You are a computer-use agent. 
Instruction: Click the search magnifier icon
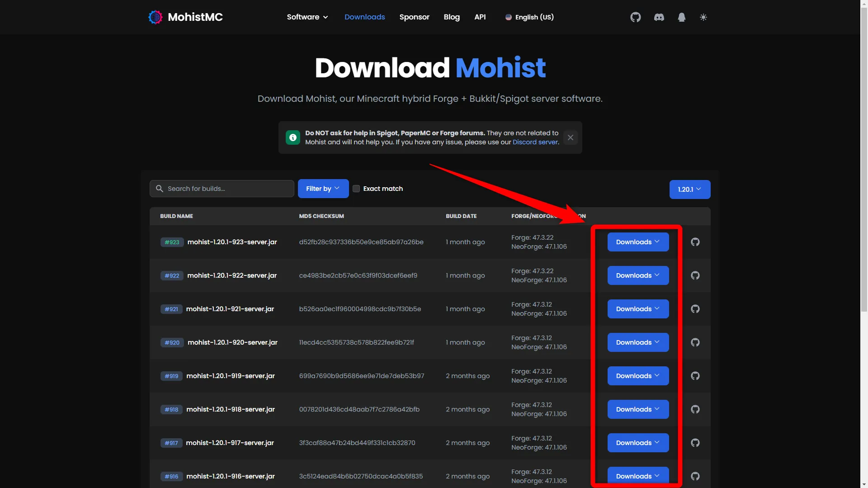160,189
